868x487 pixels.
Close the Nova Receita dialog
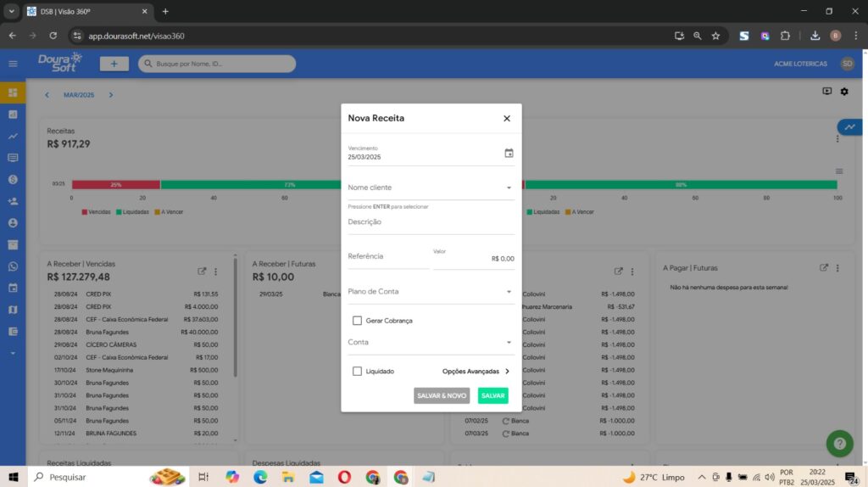pos(507,119)
